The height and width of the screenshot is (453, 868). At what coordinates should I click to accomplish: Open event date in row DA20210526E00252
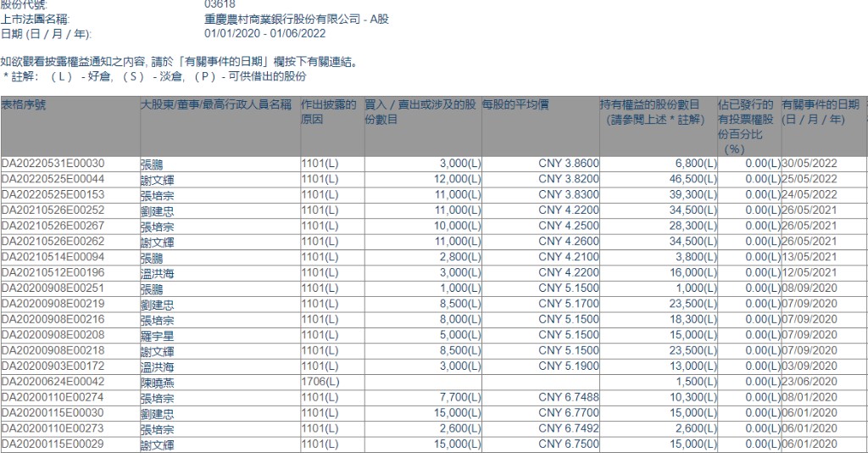point(810,210)
